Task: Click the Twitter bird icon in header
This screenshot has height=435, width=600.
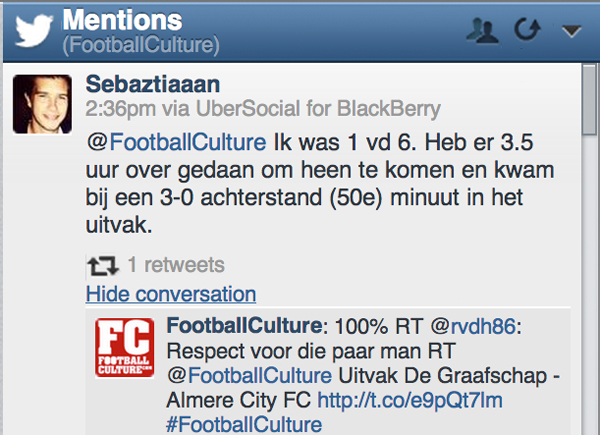Action: [32, 30]
